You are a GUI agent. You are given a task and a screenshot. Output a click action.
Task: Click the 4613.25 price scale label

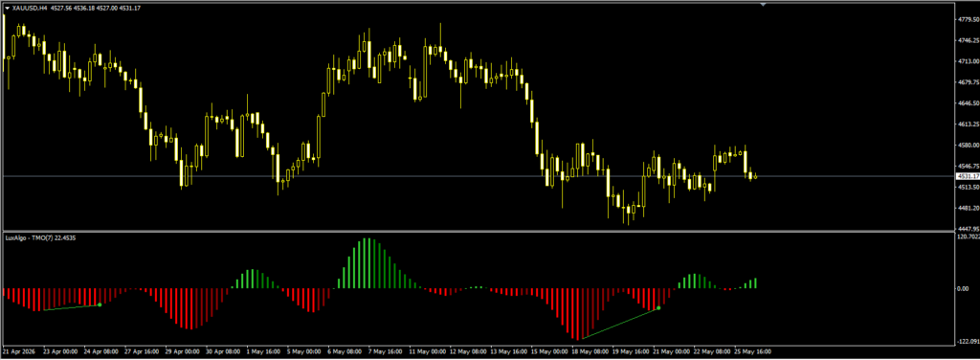(x=968, y=124)
